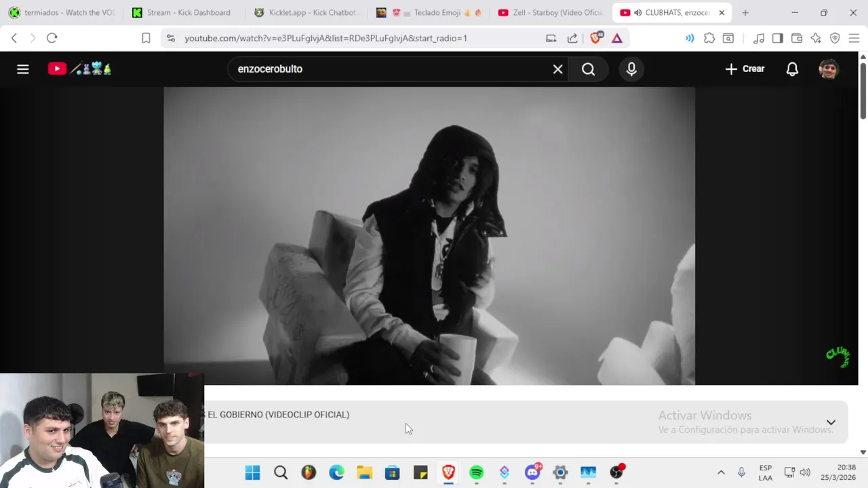
Task: Open volume and network quick settings
Action: pyautogui.click(x=797, y=472)
